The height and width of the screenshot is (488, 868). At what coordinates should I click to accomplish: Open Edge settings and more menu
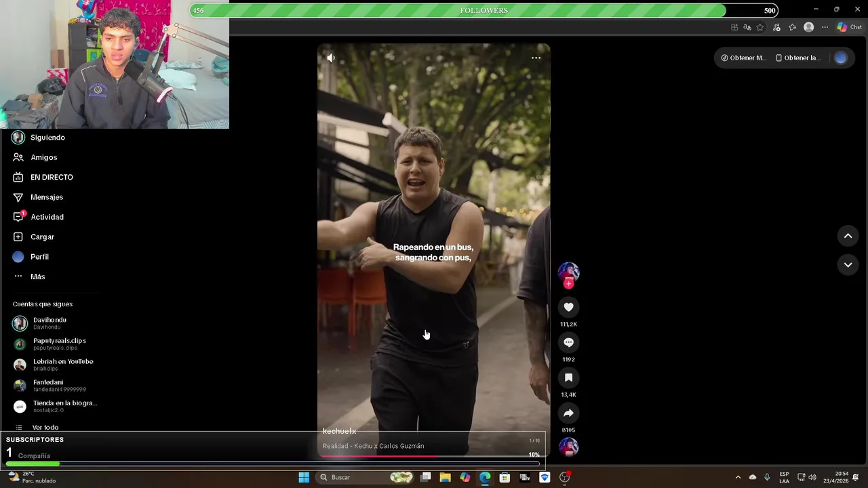click(825, 27)
